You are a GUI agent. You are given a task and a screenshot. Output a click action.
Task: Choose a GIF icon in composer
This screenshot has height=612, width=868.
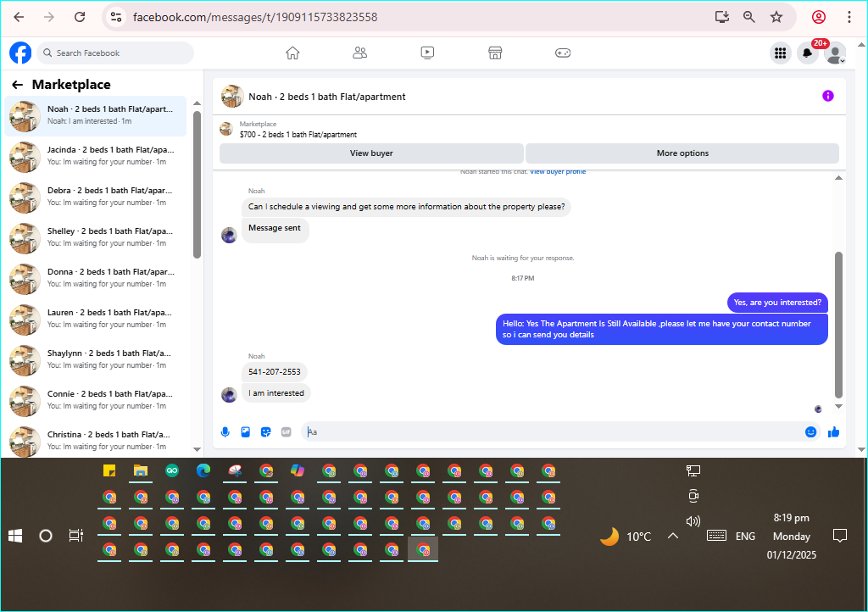click(x=287, y=432)
